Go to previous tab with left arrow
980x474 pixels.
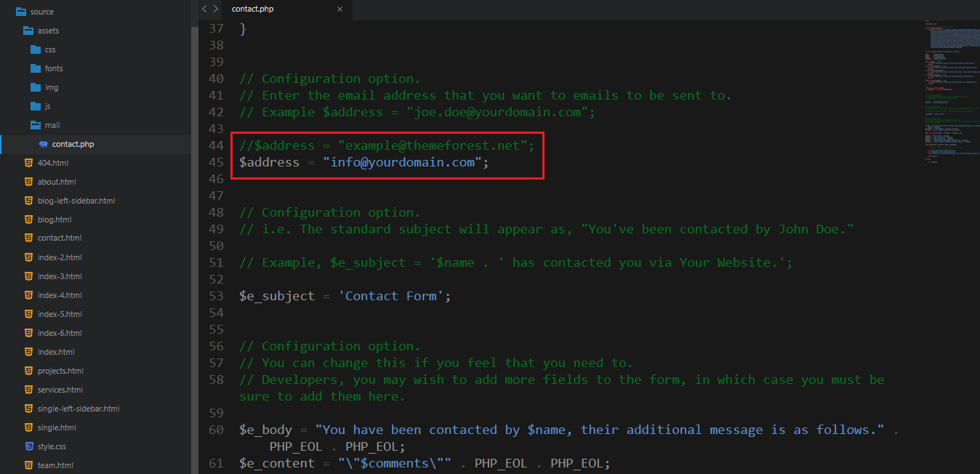tap(205, 9)
